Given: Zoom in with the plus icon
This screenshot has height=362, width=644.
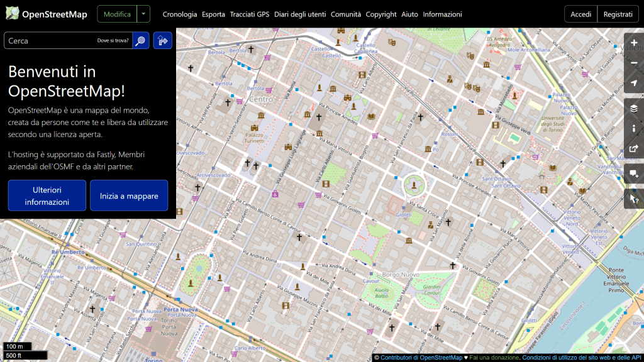Looking at the screenshot, I should pos(633,43).
